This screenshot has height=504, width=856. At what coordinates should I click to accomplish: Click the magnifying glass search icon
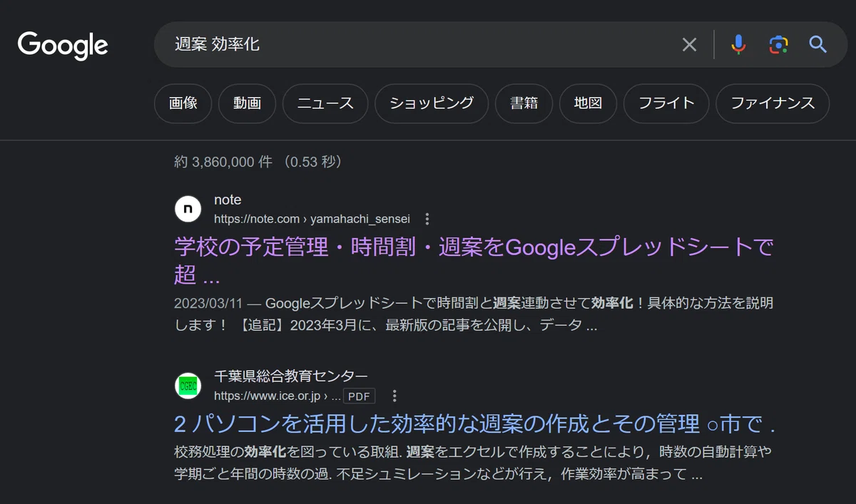[817, 45]
